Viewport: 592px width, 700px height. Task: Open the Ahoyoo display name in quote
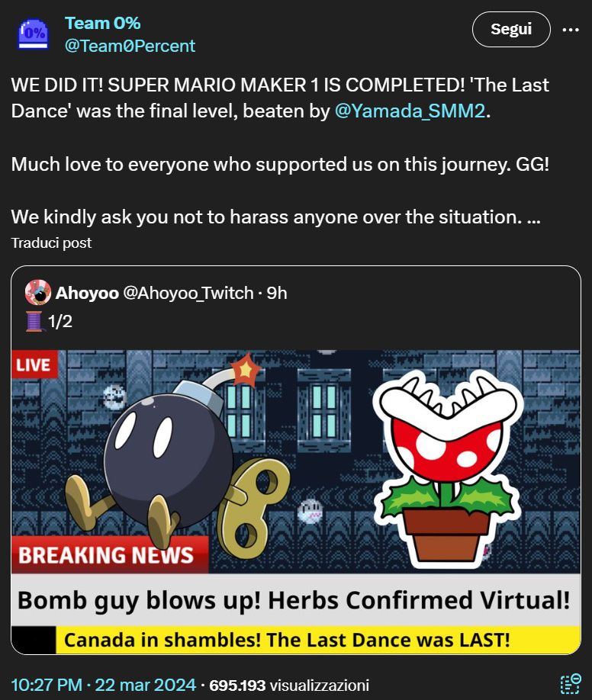(87, 294)
